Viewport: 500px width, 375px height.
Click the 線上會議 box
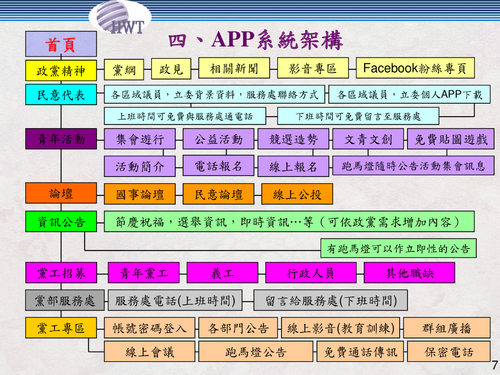click(149, 351)
